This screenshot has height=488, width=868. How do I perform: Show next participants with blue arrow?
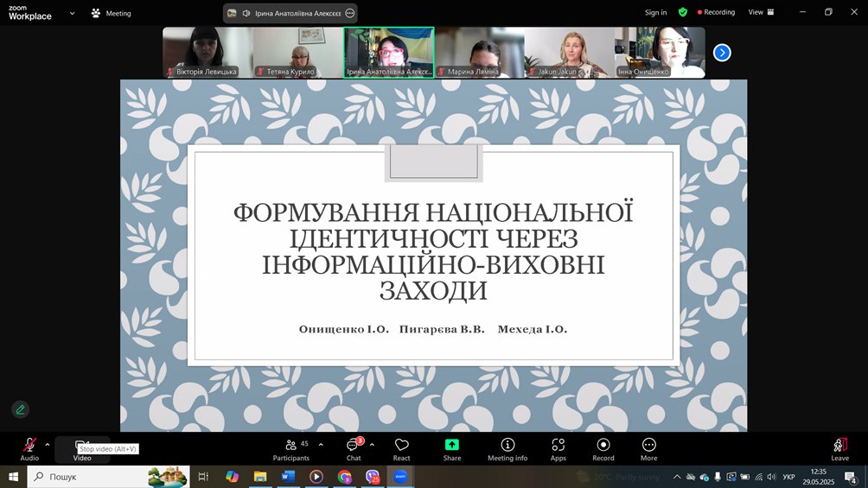click(x=722, y=53)
